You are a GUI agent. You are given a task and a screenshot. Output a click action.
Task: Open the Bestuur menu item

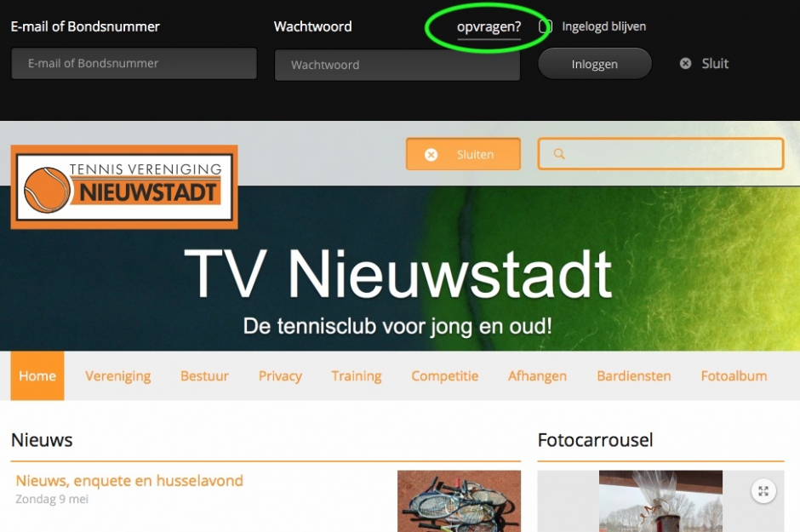click(204, 375)
